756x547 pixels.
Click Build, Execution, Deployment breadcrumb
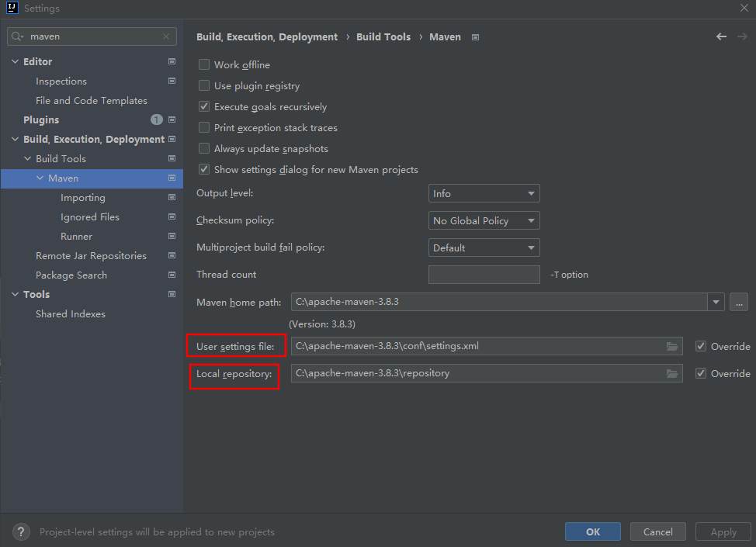(x=267, y=36)
